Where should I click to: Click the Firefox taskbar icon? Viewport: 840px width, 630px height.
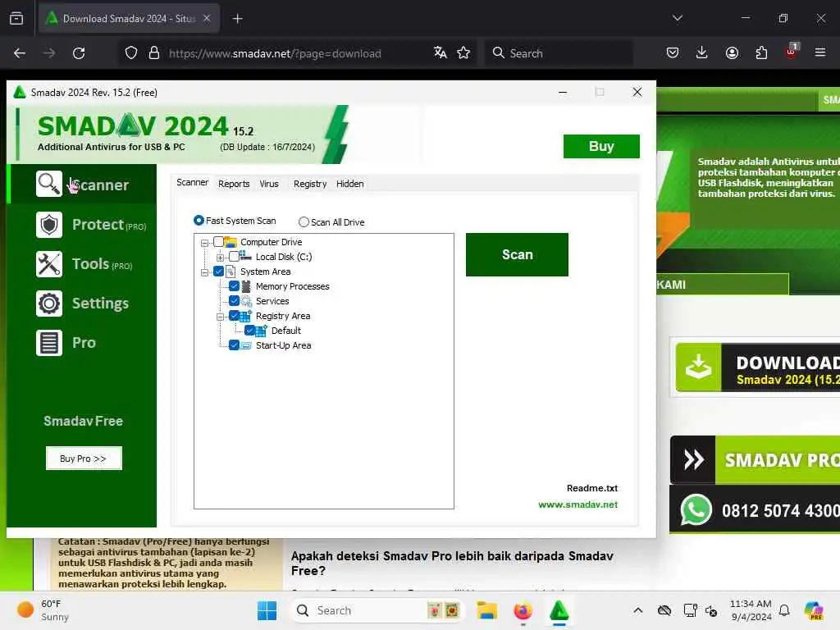pyautogui.click(x=523, y=610)
